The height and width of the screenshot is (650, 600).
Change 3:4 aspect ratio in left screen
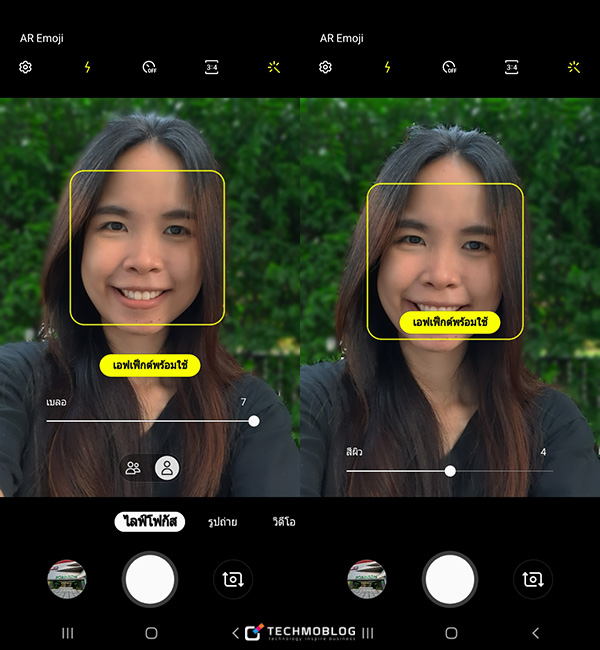pyautogui.click(x=212, y=68)
